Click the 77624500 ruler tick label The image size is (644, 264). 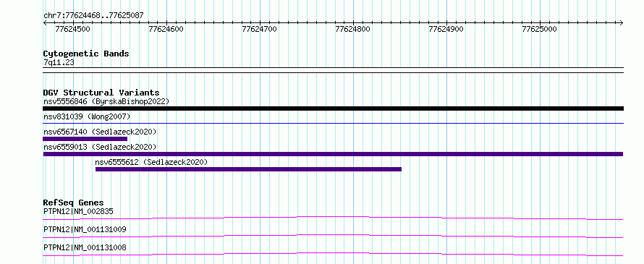coord(72,29)
